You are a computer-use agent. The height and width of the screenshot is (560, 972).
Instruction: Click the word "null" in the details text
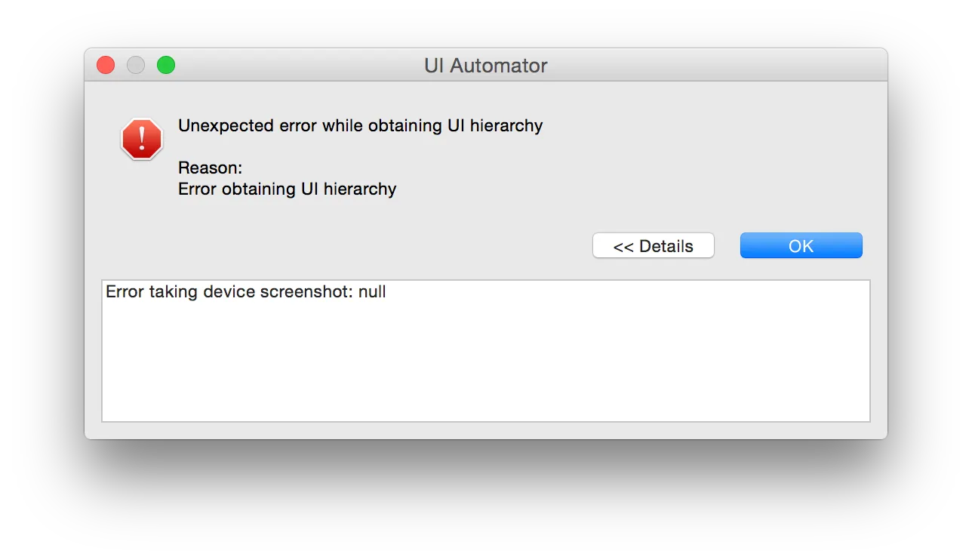pos(372,292)
